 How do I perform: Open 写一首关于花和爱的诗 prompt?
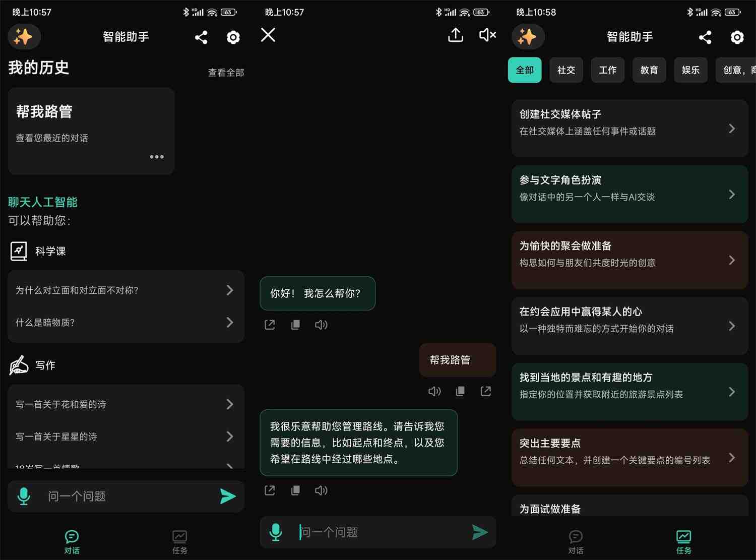click(126, 404)
